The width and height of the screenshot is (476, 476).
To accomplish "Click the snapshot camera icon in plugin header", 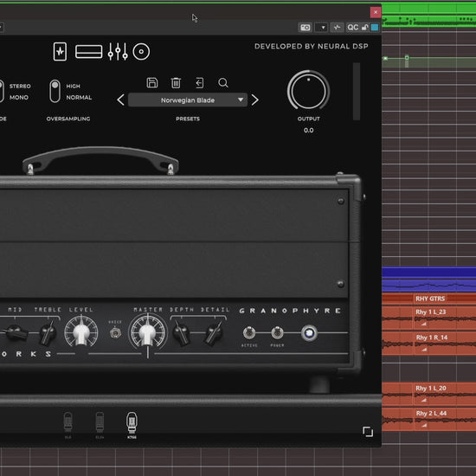I will [306, 28].
